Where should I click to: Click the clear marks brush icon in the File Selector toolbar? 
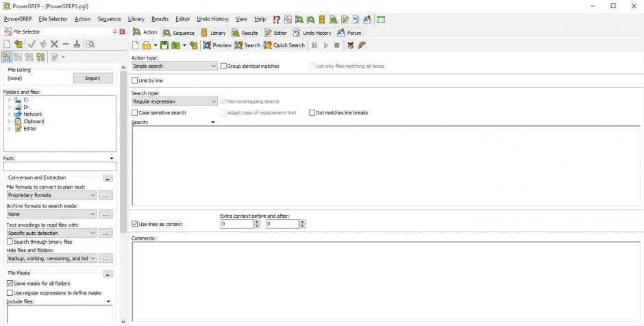[77, 44]
